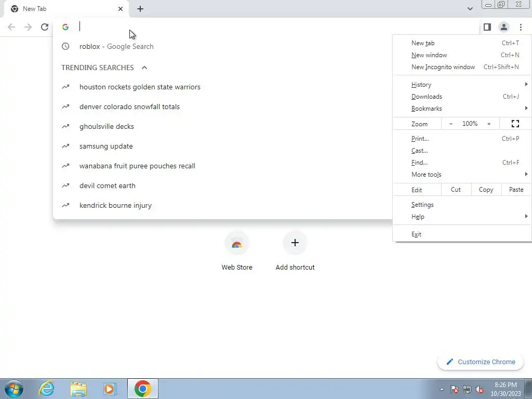Open File Explorer from taskbar
This screenshot has height=399, width=532.
coord(78,389)
